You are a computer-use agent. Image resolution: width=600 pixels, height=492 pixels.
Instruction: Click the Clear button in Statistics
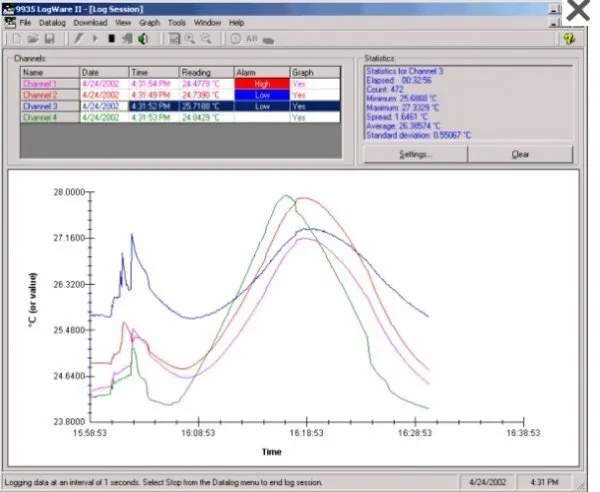point(520,155)
